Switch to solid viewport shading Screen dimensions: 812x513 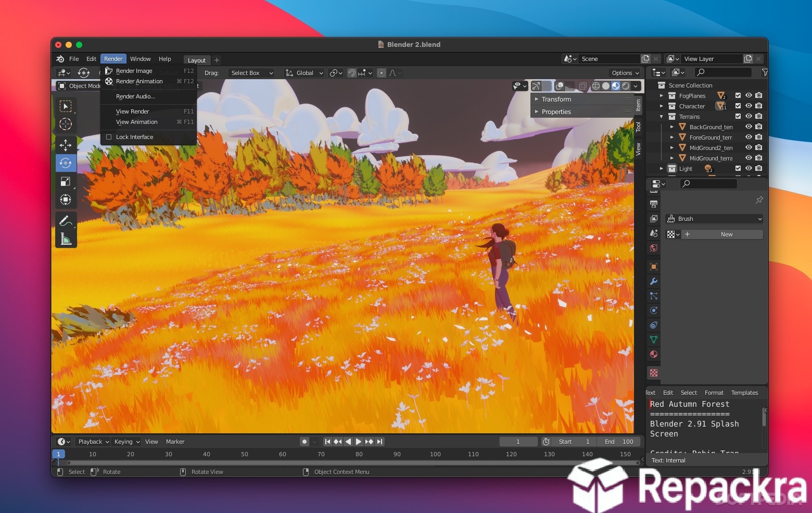[x=606, y=86]
